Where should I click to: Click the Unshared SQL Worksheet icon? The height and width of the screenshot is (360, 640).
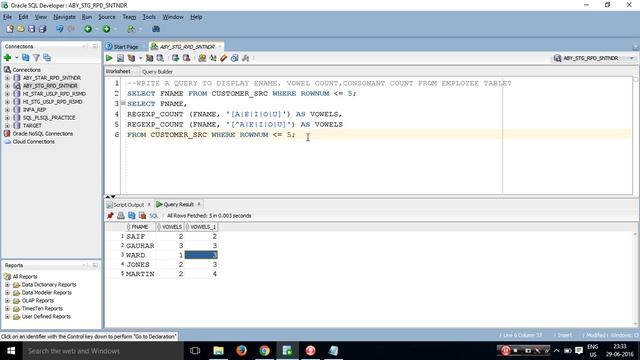pyautogui.click(x=202, y=58)
